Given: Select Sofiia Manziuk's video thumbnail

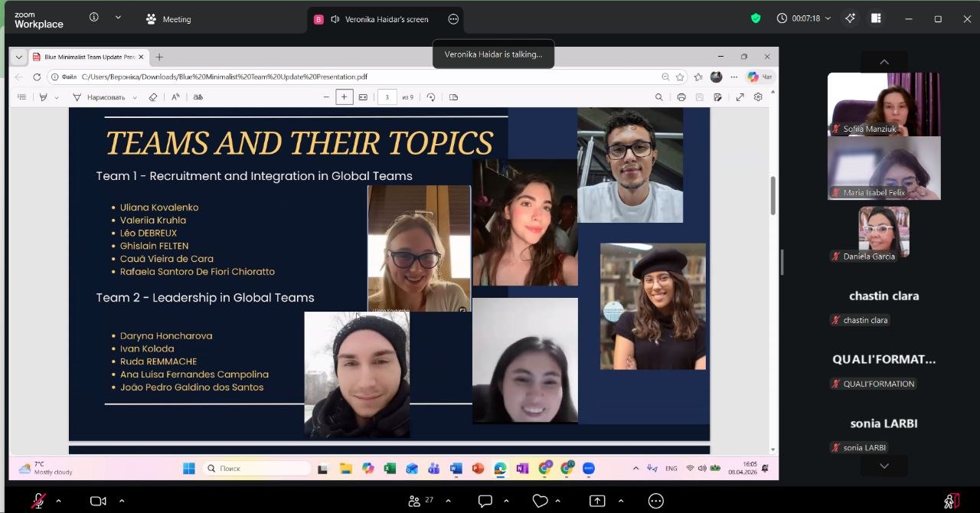Looking at the screenshot, I should 884,104.
